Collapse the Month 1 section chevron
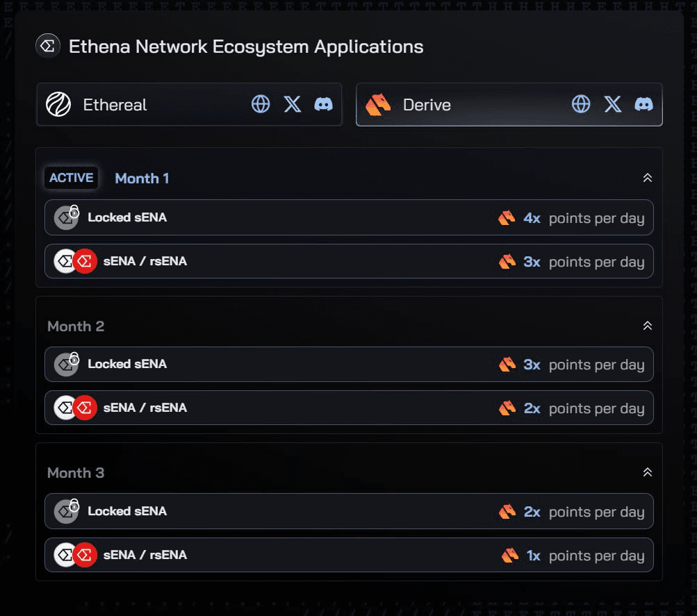This screenshot has height=616, width=697. click(648, 178)
